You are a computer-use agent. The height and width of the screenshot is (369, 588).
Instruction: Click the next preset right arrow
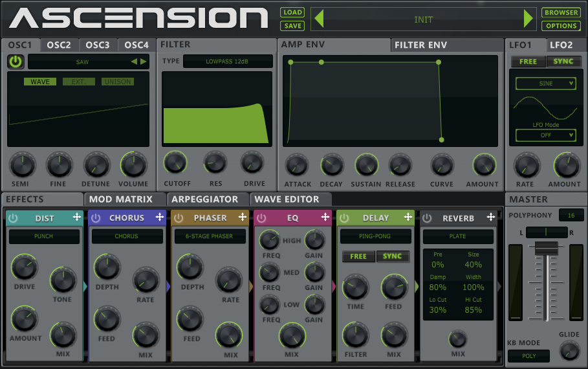[x=528, y=19]
